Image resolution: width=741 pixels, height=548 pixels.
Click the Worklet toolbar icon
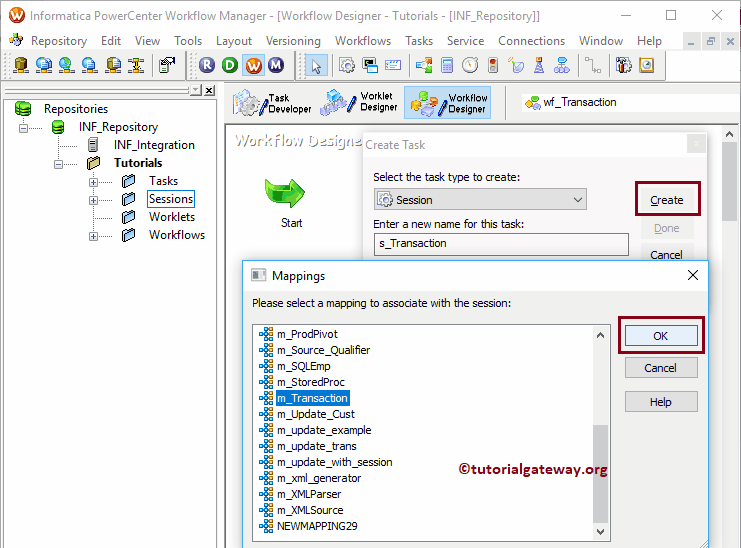561,65
